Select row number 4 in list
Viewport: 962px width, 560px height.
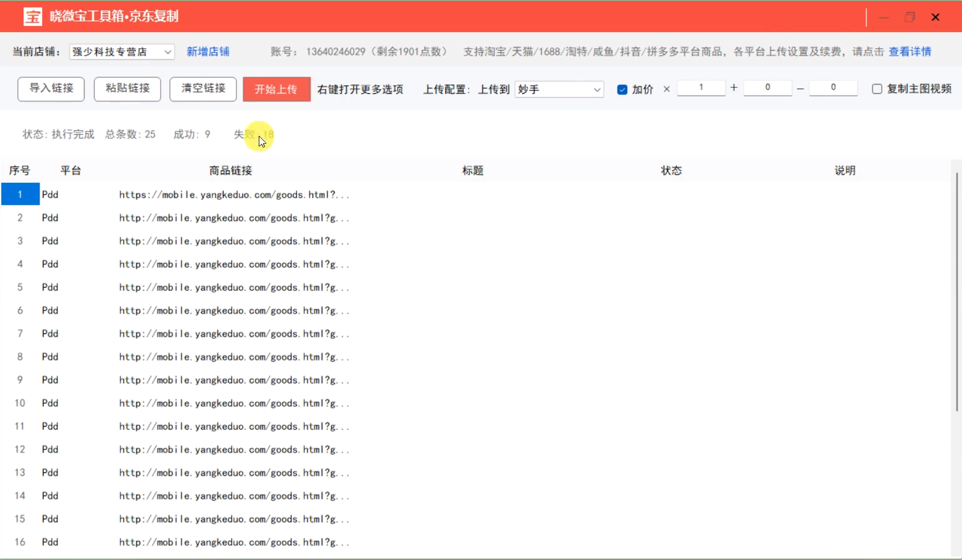pyautogui.click(x=20, y=264)
